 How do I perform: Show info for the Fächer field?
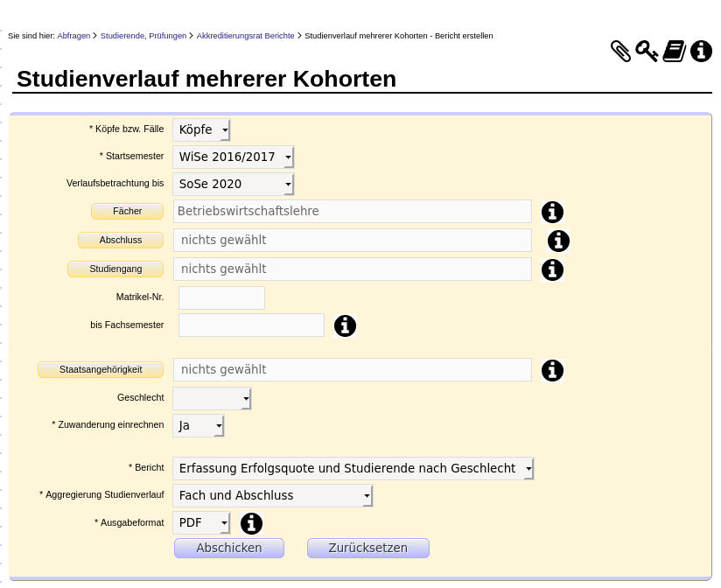click(552, 212)
